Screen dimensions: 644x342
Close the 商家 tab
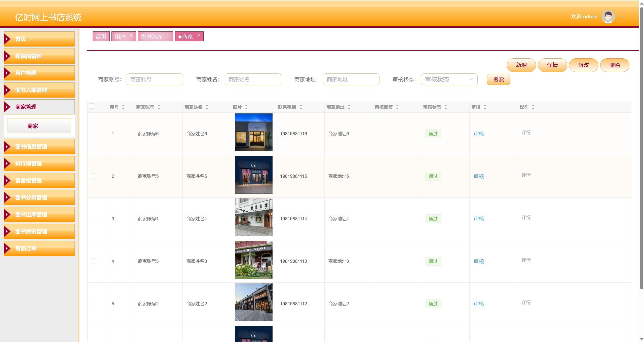199,35
